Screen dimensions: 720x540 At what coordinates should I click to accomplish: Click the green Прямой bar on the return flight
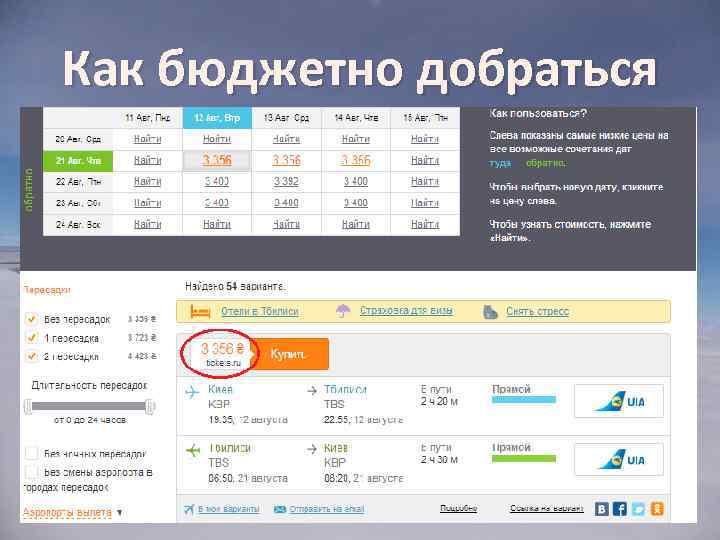point(524,458)
